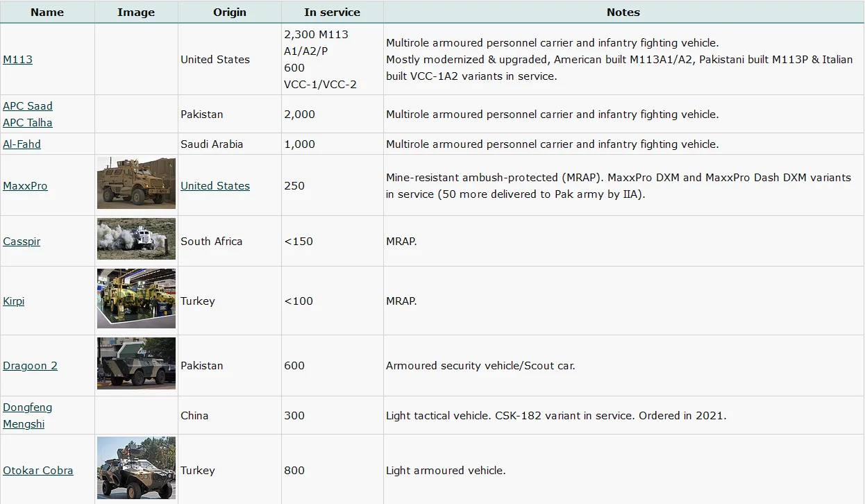This screenshot has width=865, height=504.
Task: Select the 'Light armoured vehicle.' note
Action: pos(446,471)
